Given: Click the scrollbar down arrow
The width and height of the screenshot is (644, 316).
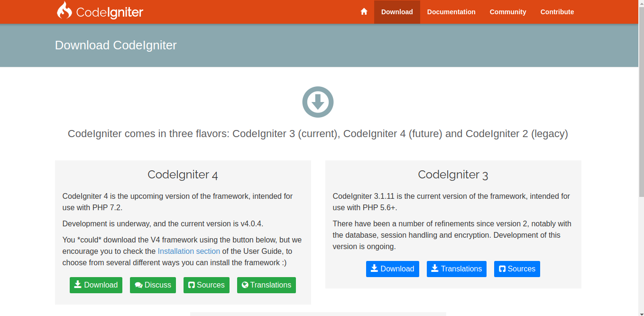Looking at the screenshot, I should 641,313.
